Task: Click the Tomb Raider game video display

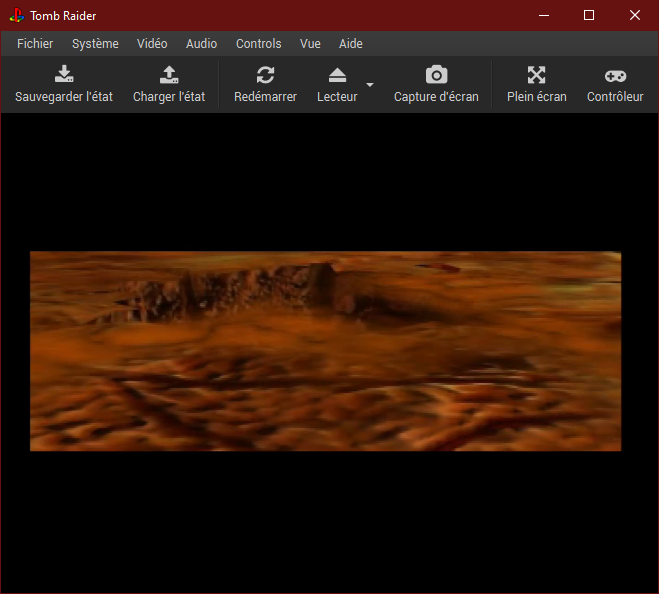Action: coord(325,351)
